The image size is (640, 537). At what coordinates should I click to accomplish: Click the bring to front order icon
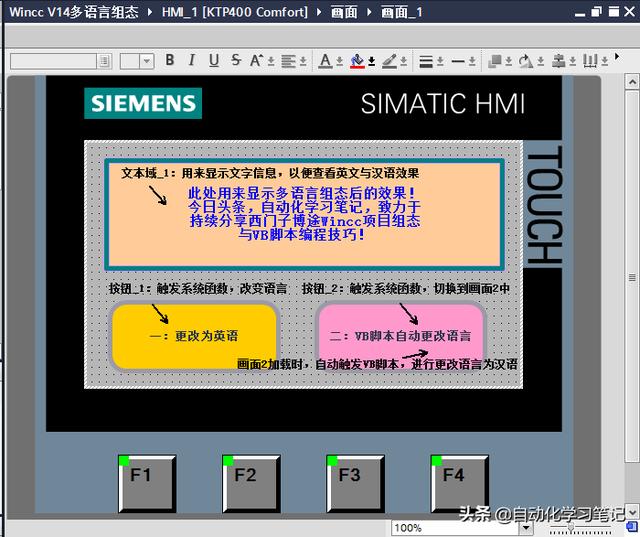tap(495, 61)
